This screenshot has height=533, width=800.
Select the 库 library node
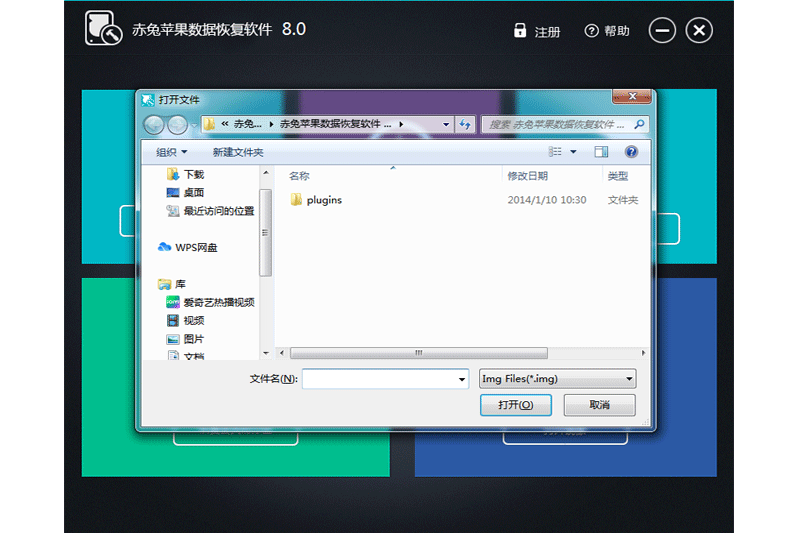click(172, 284)
